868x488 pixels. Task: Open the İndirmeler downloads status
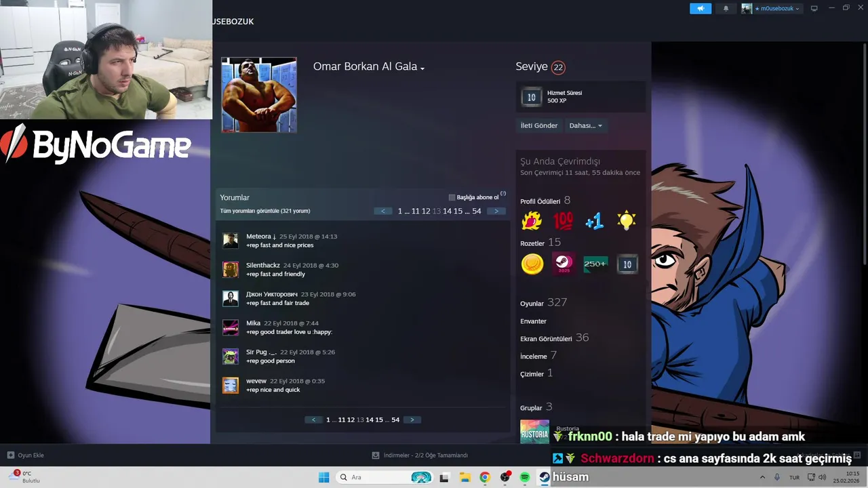pos(420,455)
